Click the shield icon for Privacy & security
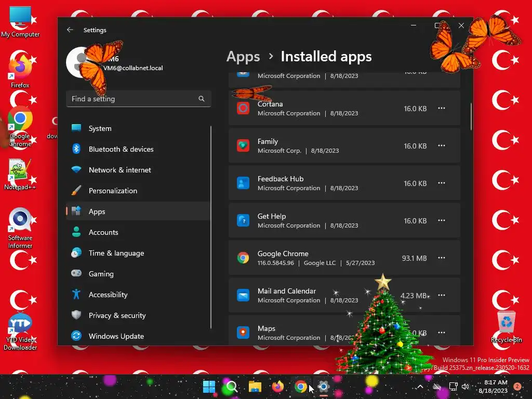 click(76, 315)
